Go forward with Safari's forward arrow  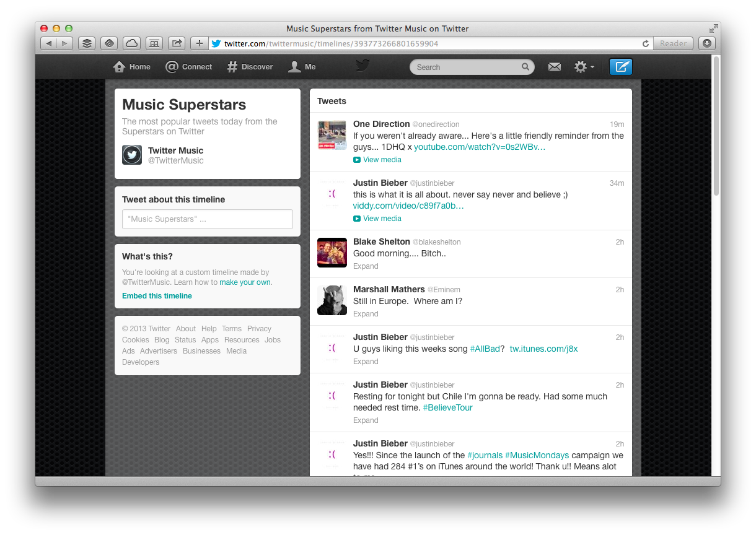(65, 43)
